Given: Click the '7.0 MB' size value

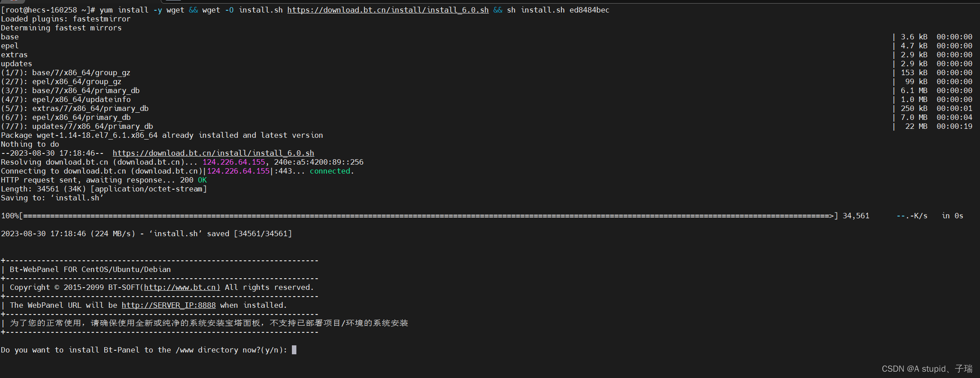Looking at the screenshot, I should 914,117.
